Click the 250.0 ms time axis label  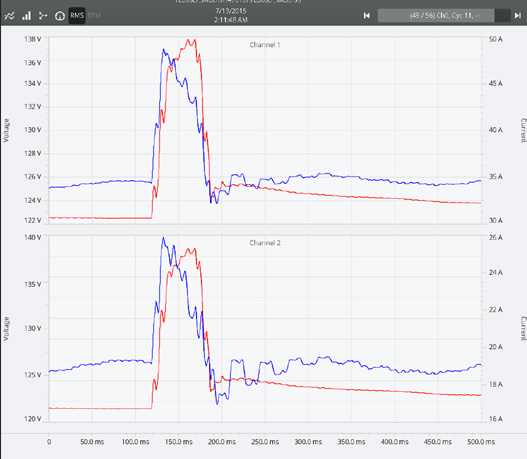point(265,442)
